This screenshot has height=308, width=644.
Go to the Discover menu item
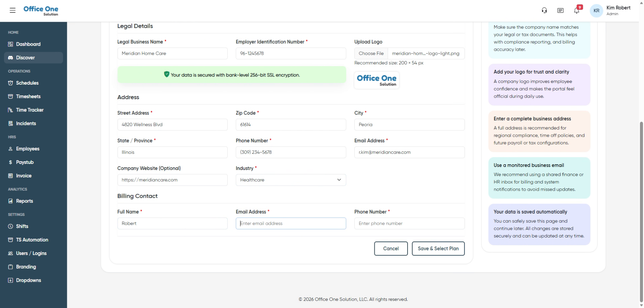pos(25,57)
